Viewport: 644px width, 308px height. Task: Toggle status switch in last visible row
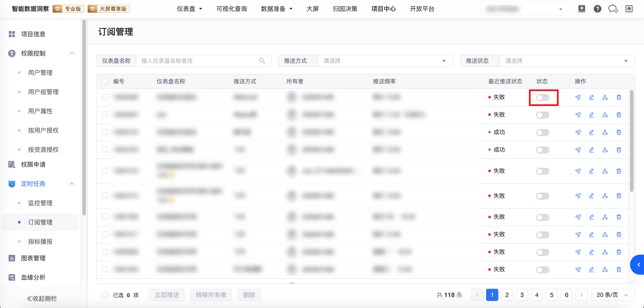click(x=543, y=269)
